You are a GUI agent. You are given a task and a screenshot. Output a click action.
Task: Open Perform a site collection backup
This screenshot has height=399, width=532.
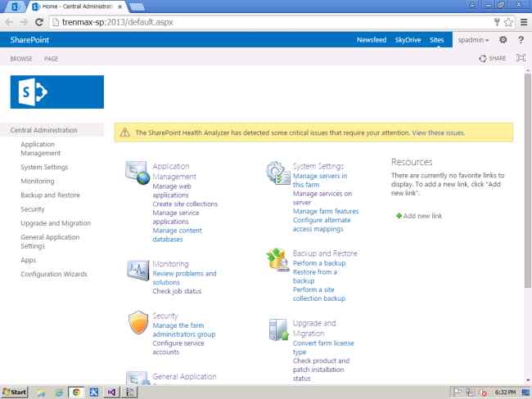(x=319, y=294)
